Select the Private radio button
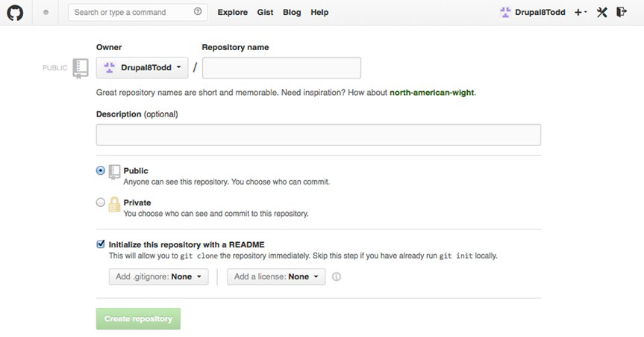 coord(101,202)
